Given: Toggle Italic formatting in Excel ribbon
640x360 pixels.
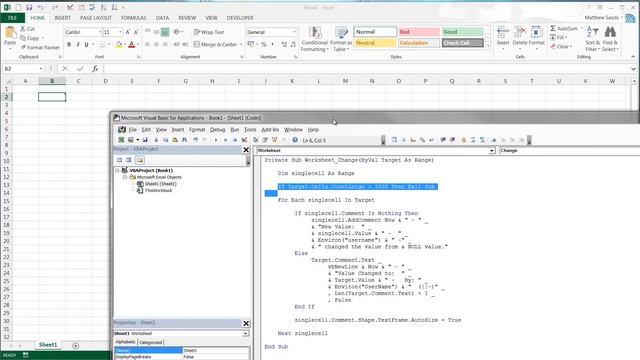Looking at the screenshot, I should pyautogui.click(x=78, y=44).
